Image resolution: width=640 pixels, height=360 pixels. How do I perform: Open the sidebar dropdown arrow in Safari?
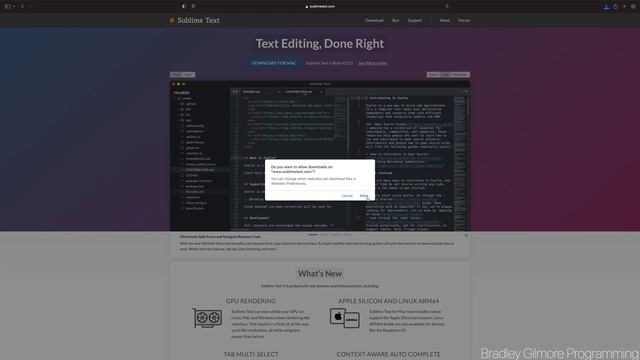pos(13,6)
